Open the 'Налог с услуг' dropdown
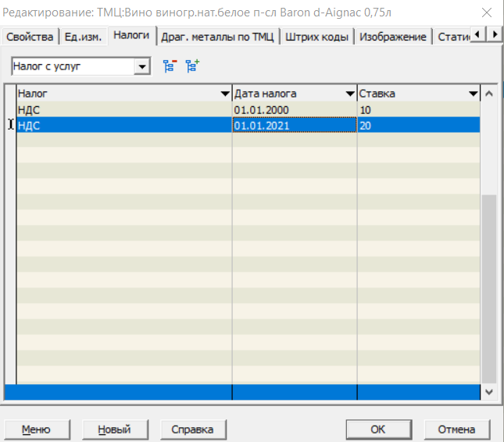 (x=142, y=67)
